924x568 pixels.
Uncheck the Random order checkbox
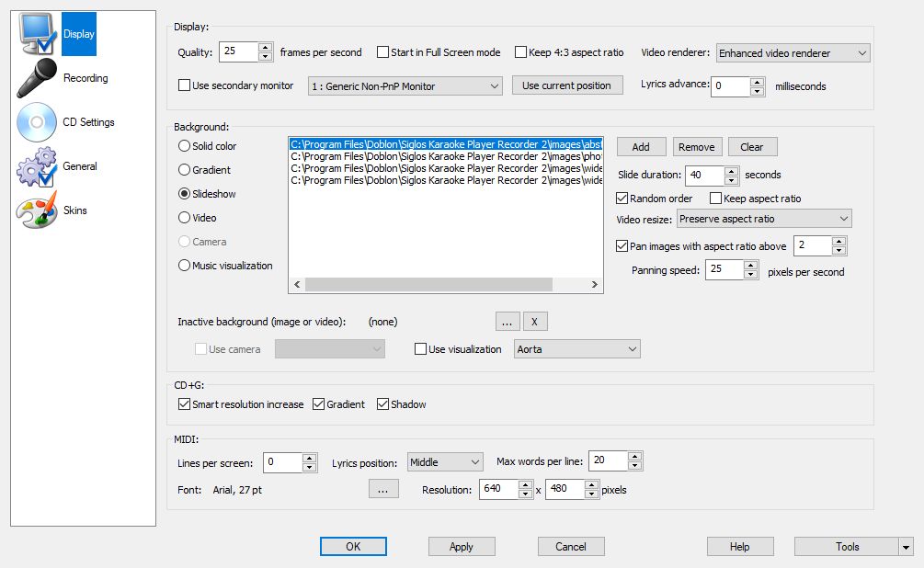[x=622, y=199]
